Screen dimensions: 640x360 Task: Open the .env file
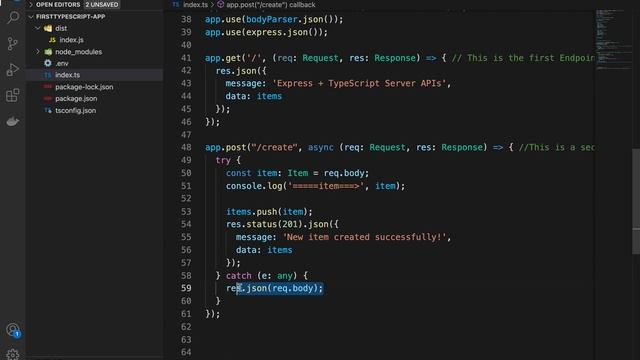click(62, 63)
